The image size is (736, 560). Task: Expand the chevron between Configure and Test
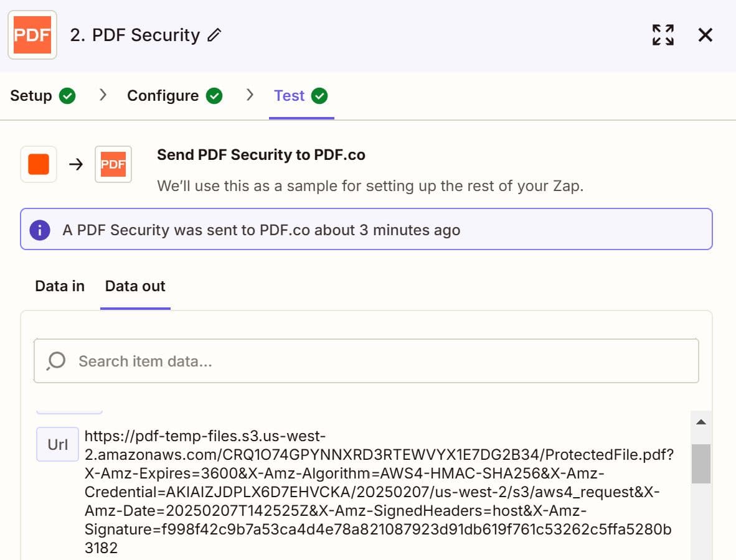(250, 95)
